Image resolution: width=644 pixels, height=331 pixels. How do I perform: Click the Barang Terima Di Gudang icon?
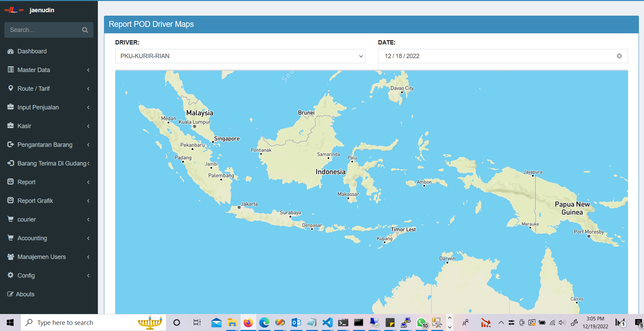coord(11,163)
